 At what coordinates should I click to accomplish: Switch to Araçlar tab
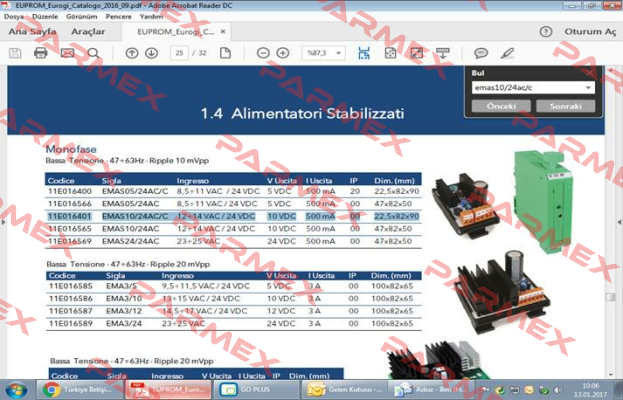[x=88, y=32]
